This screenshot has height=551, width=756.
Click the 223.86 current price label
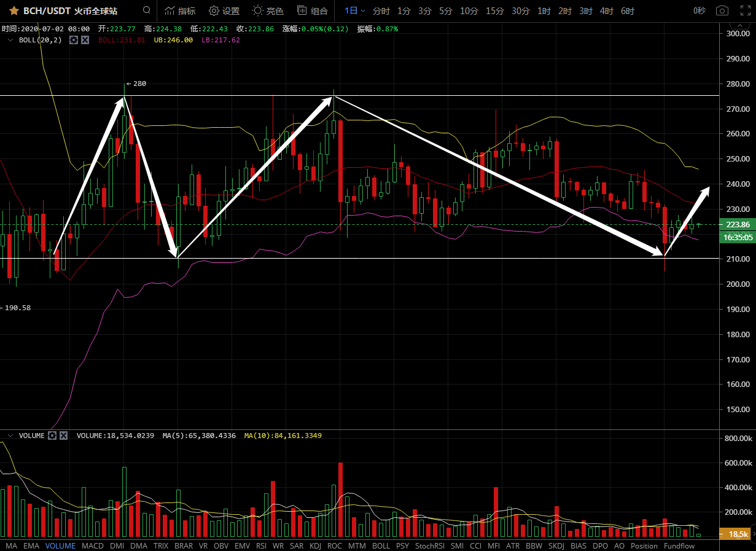tap(736, 225)
